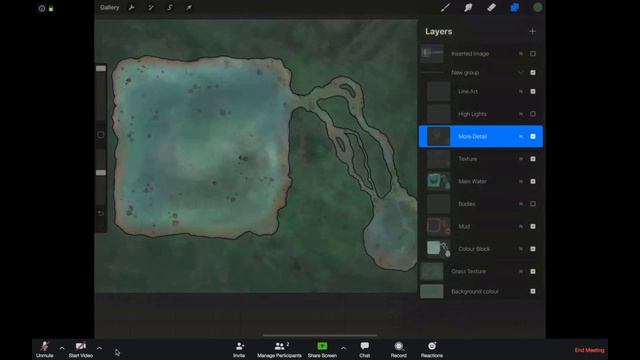This screenshot has width=640, height=360.
Task: Open video options arrow beside Start Video
Action: click(x=99, y=348)
